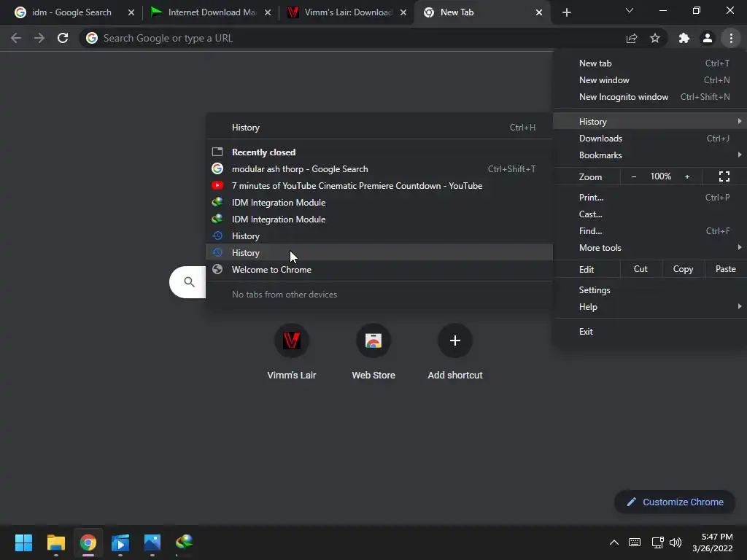Screen dimensions: 747x560
Task: Open Settings from the menu
Action: coord(650,290)
